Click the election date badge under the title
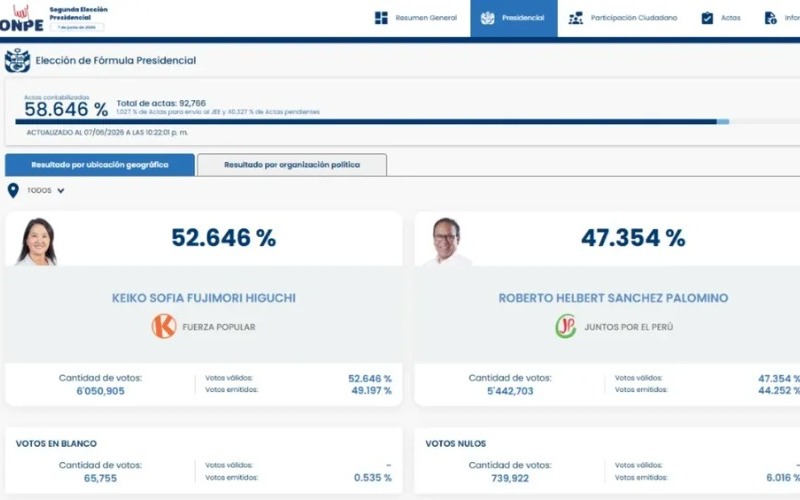 77,27
